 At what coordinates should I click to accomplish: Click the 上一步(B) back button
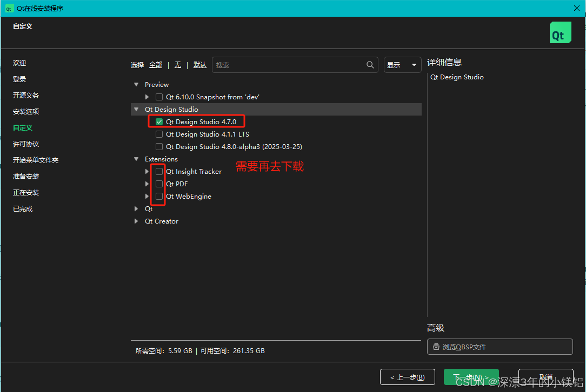pyautogui.click(x=408, y=377)
